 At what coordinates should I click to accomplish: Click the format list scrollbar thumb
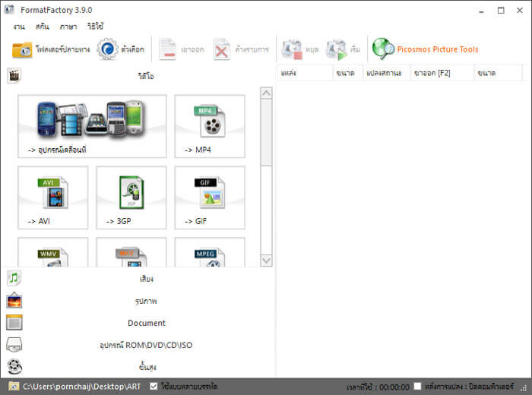266,132
